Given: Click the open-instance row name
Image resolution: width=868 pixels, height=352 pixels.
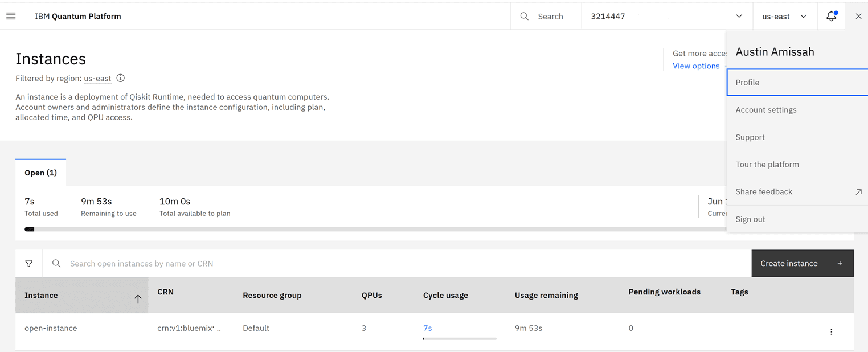Looking at the screenshot, I should [x=51, y=328].
